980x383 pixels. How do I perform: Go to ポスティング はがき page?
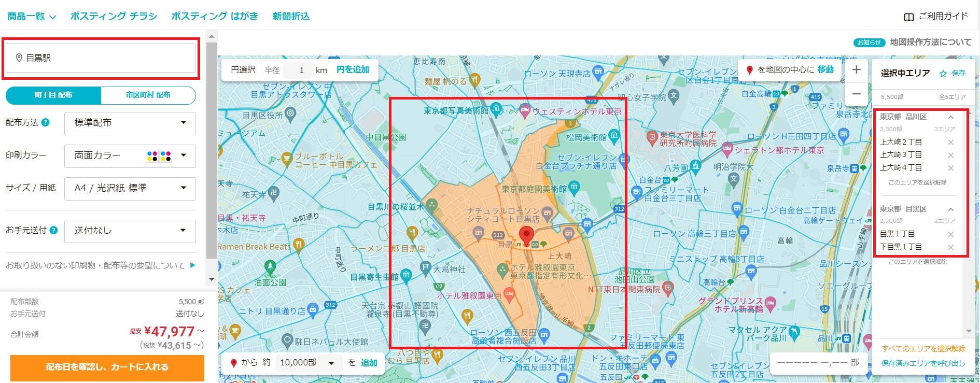coord(215,17)
